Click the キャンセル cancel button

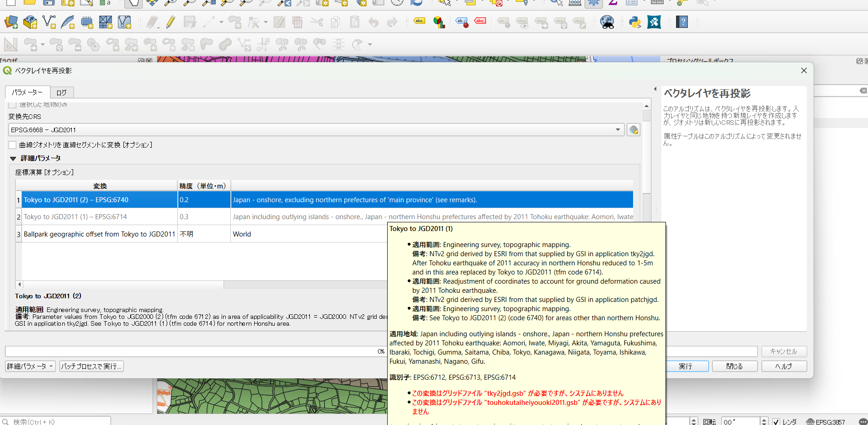point(784,351)
